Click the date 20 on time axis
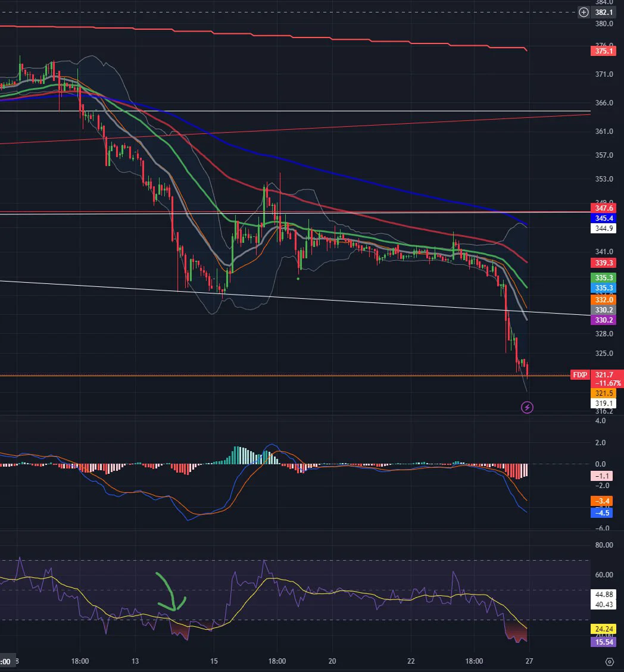The height and width of the screenshot is (672, 624). tap(332, 661)
